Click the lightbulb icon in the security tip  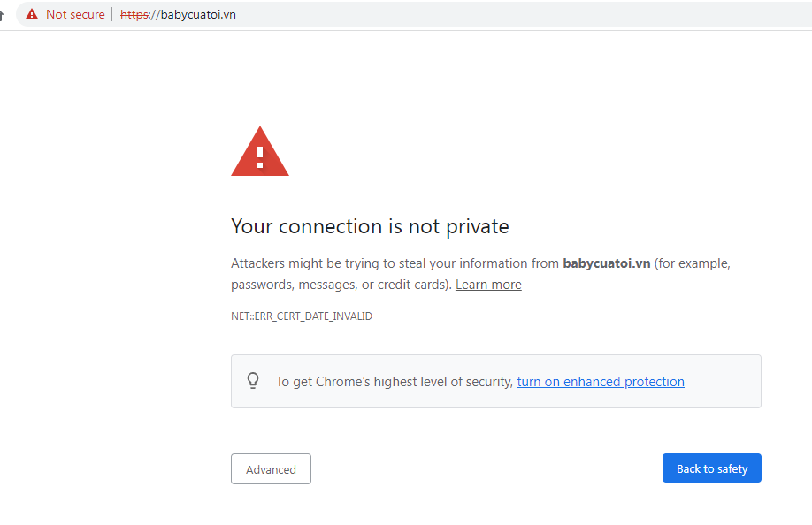coord(253,381)
